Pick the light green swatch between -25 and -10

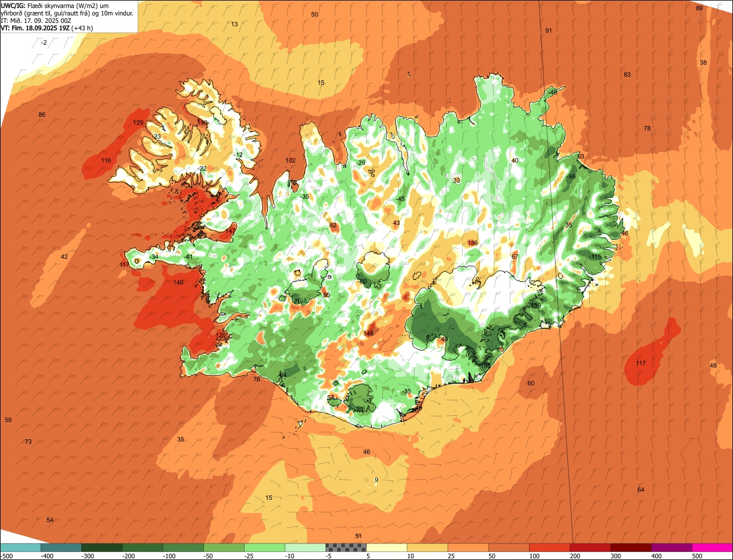tap(265, 547)
